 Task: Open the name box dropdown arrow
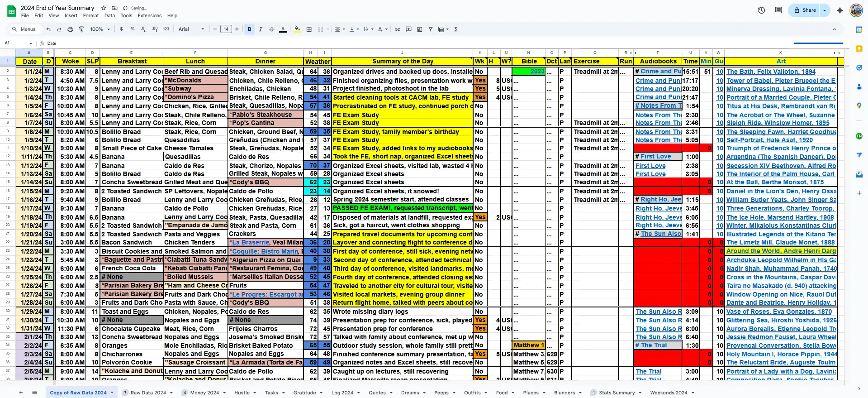[x=31, y=43]
